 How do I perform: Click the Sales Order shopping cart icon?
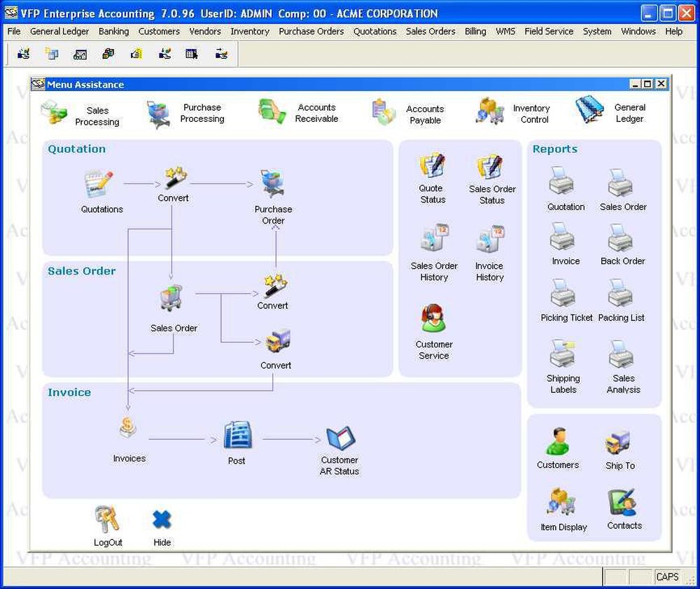coord(171,299)
